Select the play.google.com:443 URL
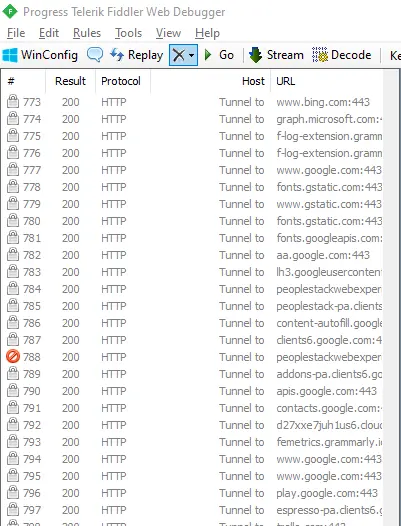 [327, 493]
